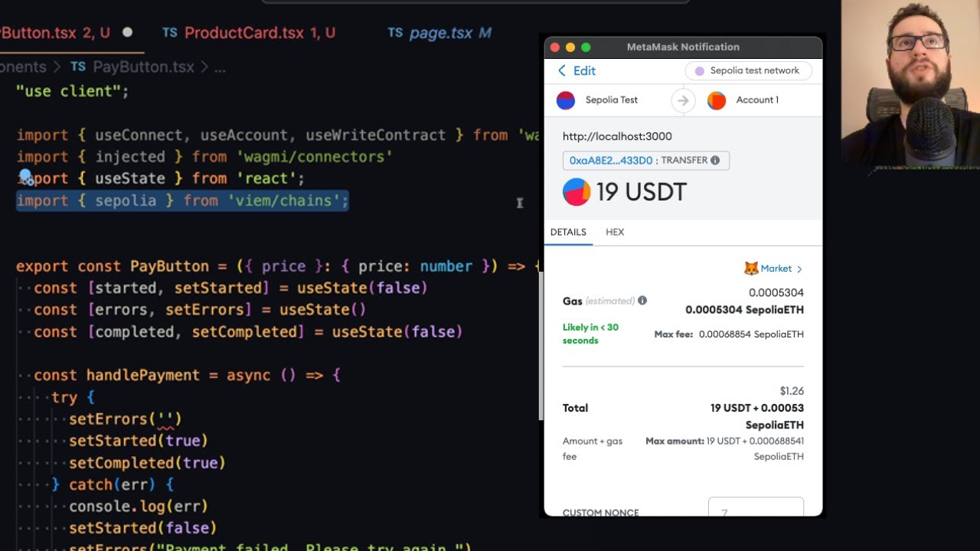Select the ProductCard.tsx editor tab

tap(249, 33)
